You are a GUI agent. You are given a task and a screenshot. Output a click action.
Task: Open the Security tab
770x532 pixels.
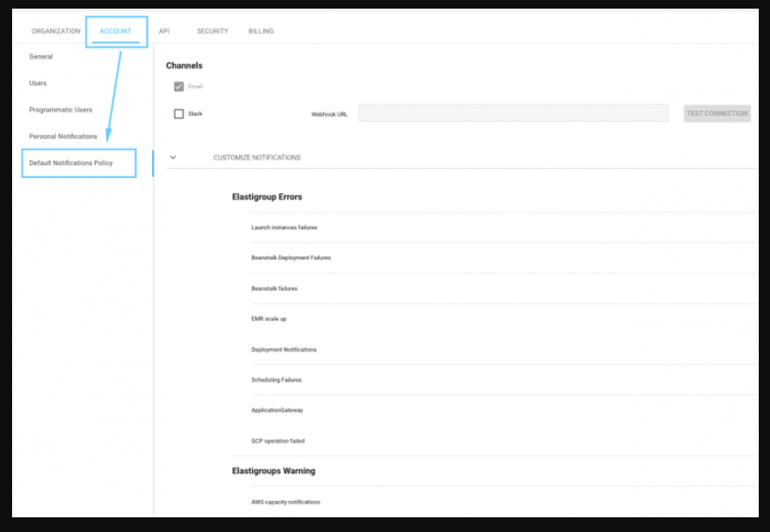point(213,31)
